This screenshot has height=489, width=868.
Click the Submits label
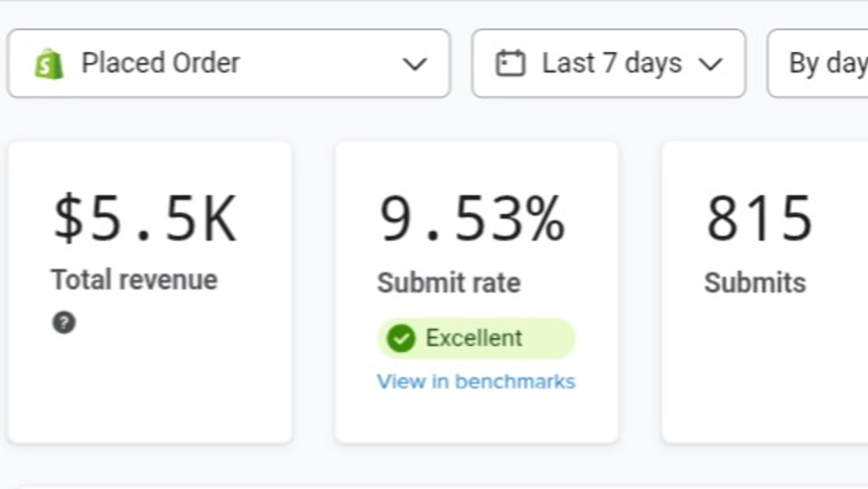[755, 283]
